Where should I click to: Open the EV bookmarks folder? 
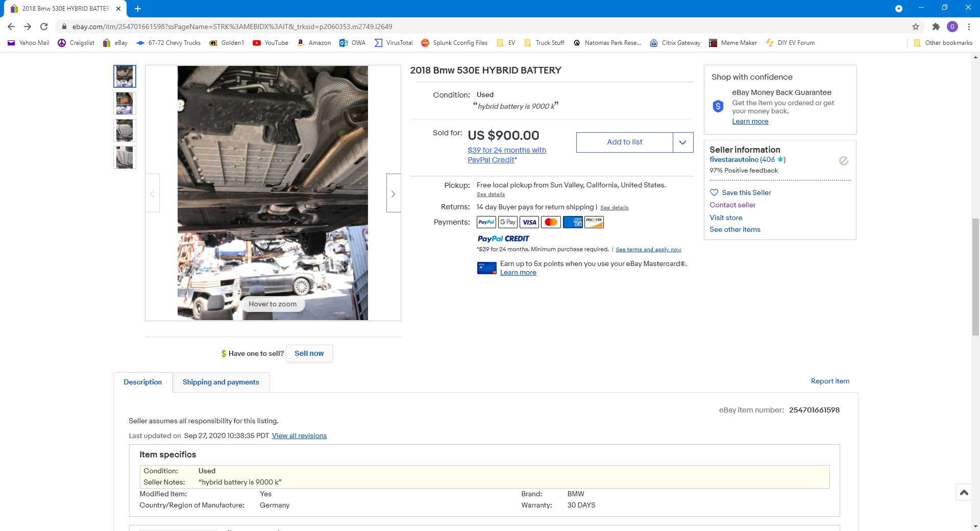click(x=506, y=43)
